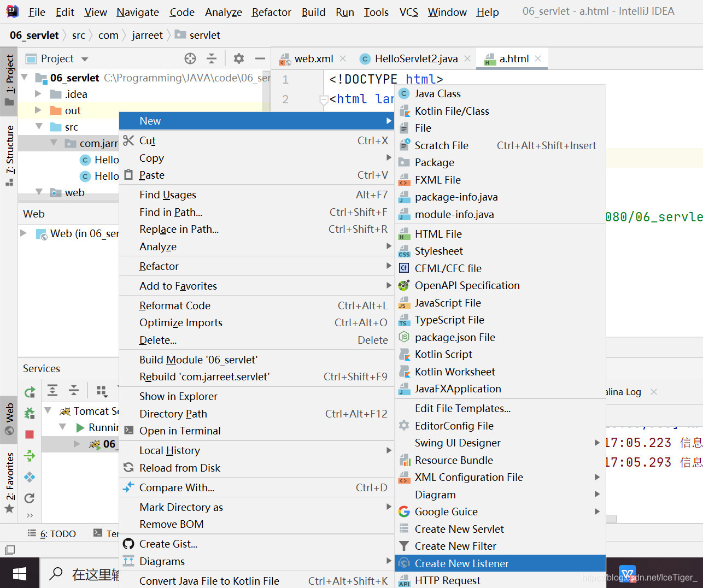This screenshot has width=703, height=588.
Task: Click collapse all icon in Services toolbar
Action: click(74, 390)
